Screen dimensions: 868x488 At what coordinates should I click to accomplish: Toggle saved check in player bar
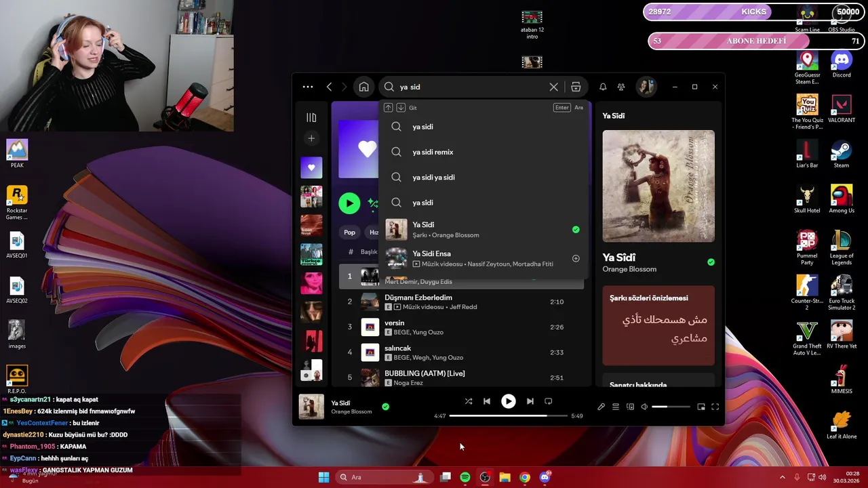[385, 407]
